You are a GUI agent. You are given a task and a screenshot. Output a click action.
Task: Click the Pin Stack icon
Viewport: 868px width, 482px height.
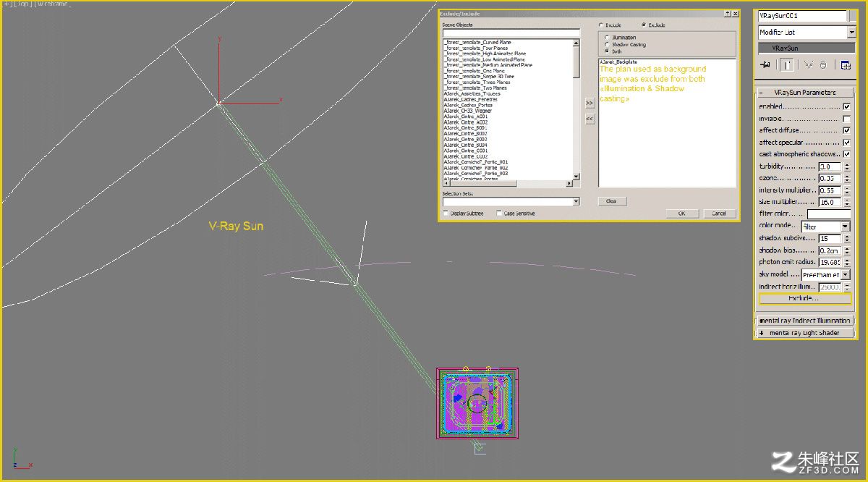pos(765,64)
